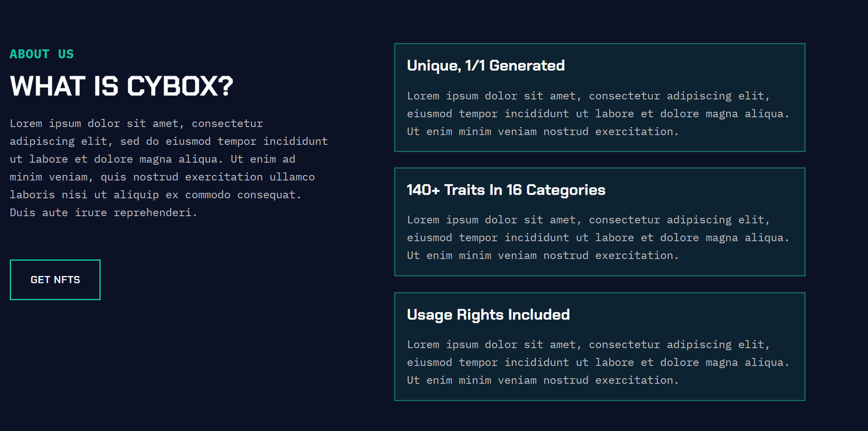Screen dimensions: 868x431
Task: Click the GET NFTS button
Action: tap(55, 280)
